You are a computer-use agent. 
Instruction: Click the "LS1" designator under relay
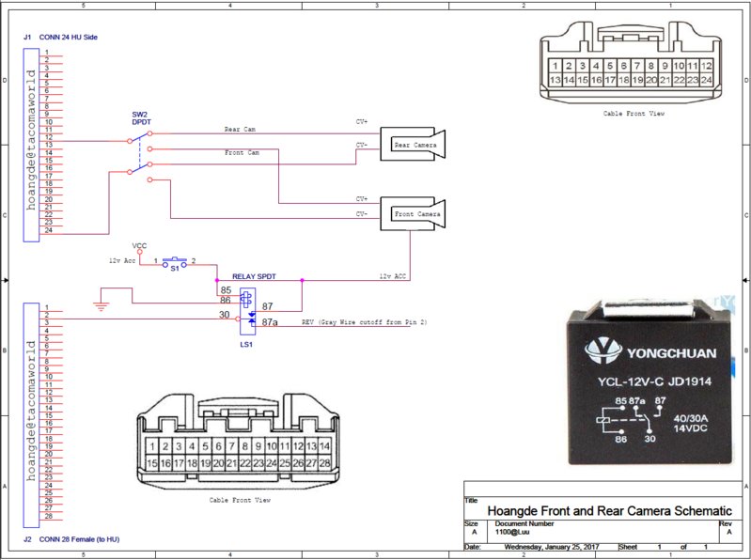(246, 344)
